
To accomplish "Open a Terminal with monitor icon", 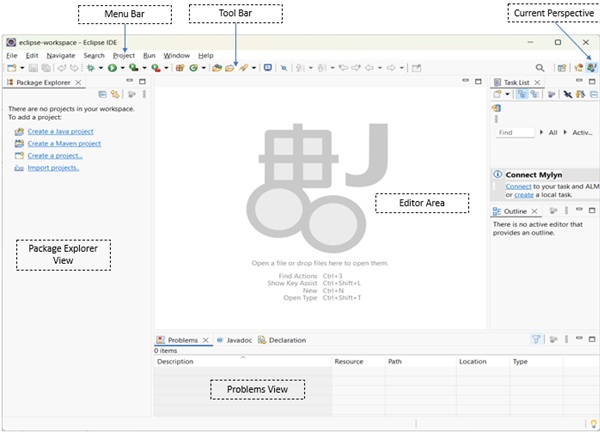I will tap(268, 68).
